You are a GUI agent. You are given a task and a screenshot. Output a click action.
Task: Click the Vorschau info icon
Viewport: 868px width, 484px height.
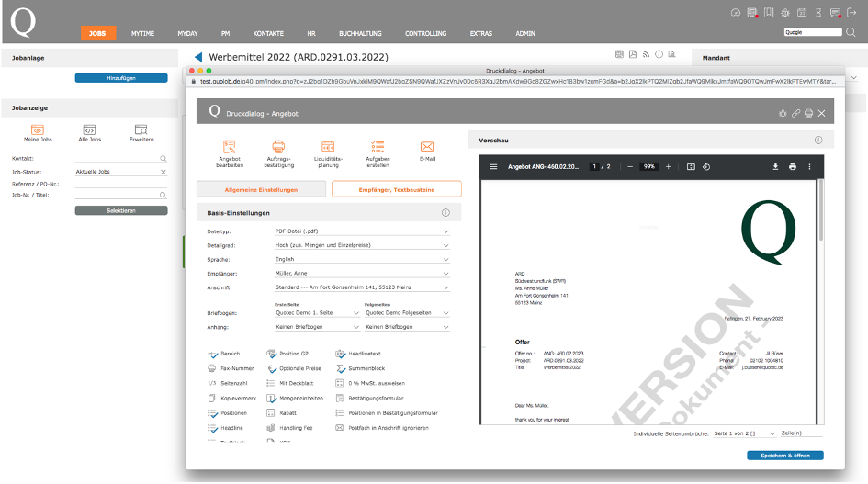(x=818, y=141)
